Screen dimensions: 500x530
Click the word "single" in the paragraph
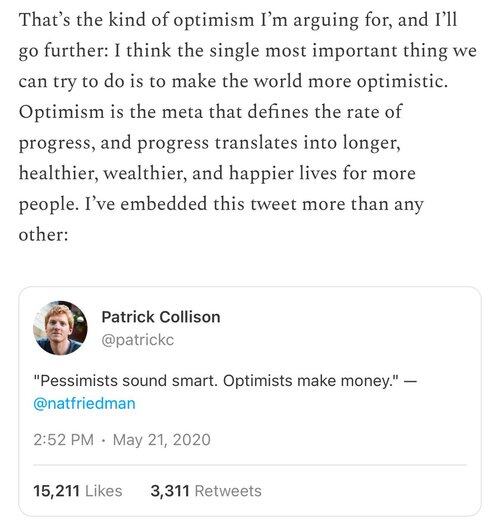pyautogui.click(x=234, y=52)
